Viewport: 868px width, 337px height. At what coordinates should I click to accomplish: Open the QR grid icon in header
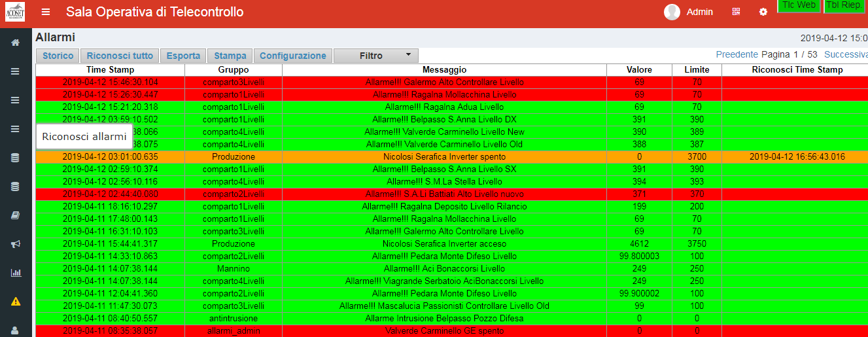pos(736,12)
